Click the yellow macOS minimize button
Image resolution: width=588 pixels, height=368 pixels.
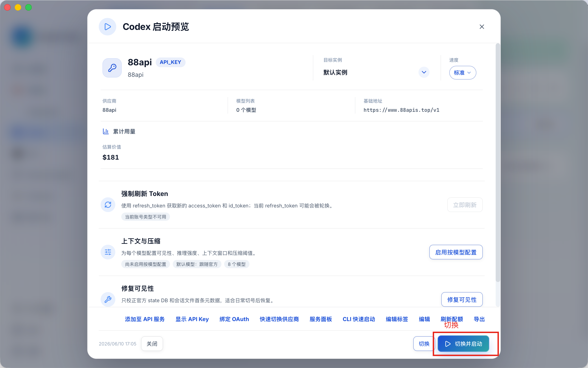pos(18,8)
